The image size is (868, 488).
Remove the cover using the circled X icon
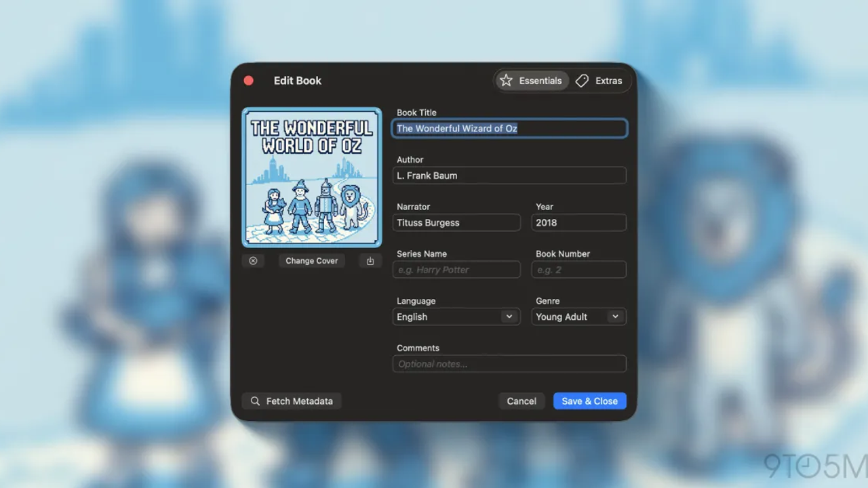pos(253,260)
